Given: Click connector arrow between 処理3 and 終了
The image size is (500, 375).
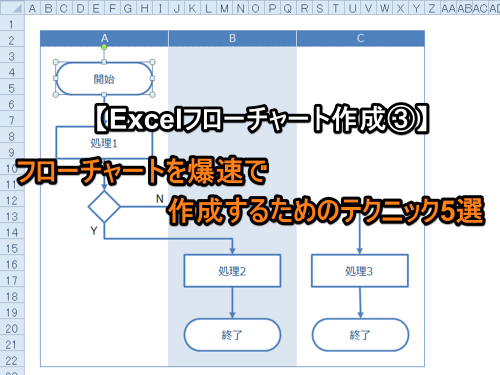Looking at the screenshot, I should (360, 303).
